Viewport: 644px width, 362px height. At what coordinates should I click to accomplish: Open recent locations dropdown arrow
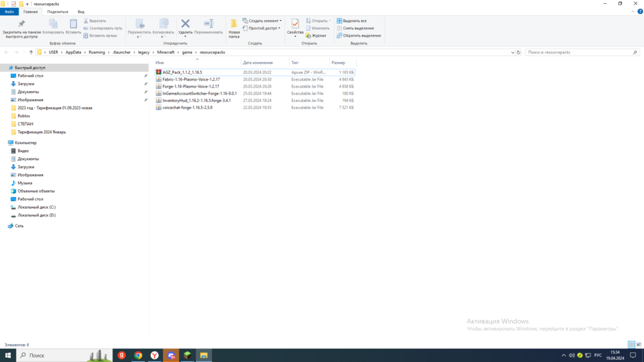point(24,52)
